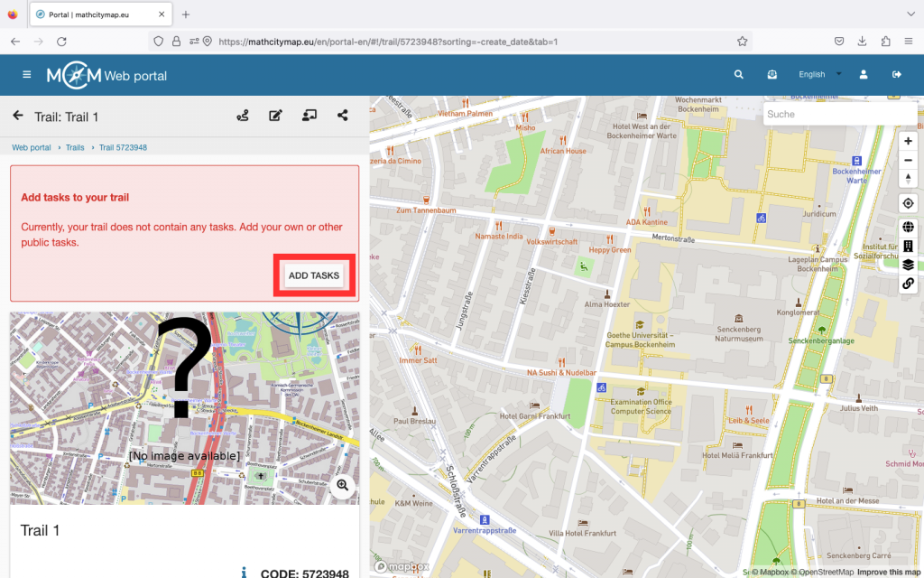Expand the English language dropdown
Image resolution: width=924 pixels, height=578 pixels.
[x=819, y=75]
